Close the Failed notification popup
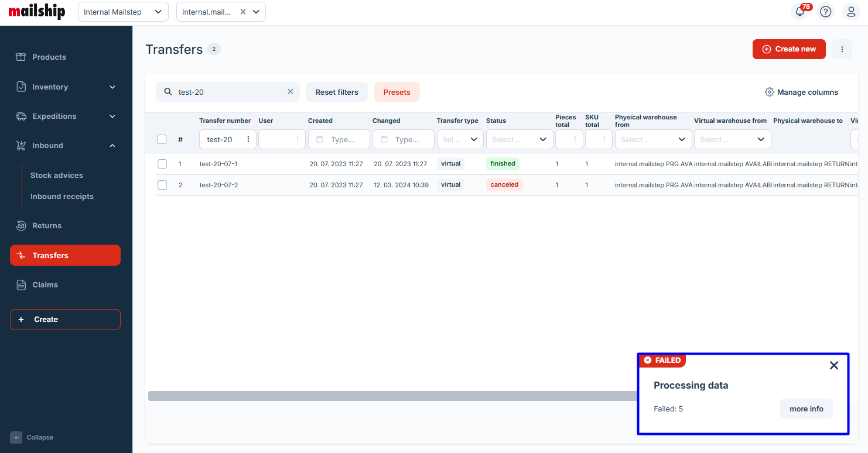868x453 pixels. (834, 365)
